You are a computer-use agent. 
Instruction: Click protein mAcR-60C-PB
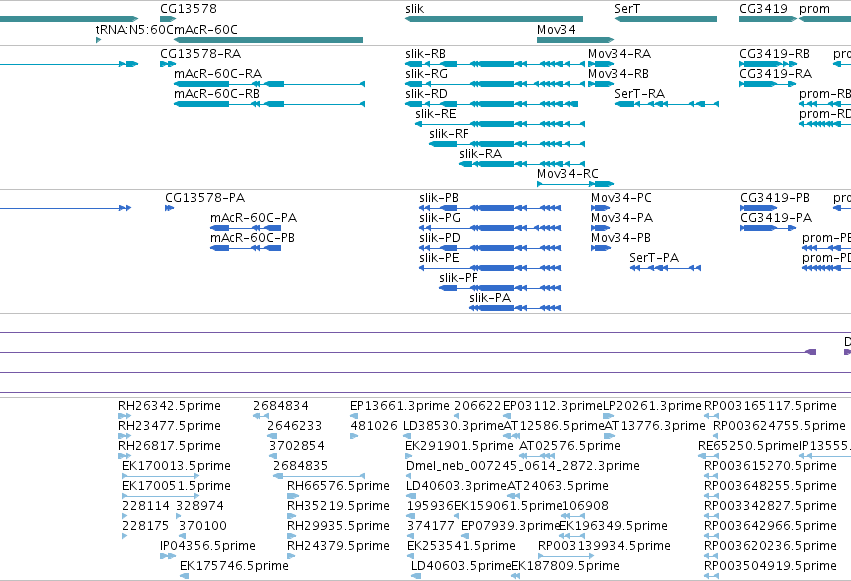tap(245, 248)
